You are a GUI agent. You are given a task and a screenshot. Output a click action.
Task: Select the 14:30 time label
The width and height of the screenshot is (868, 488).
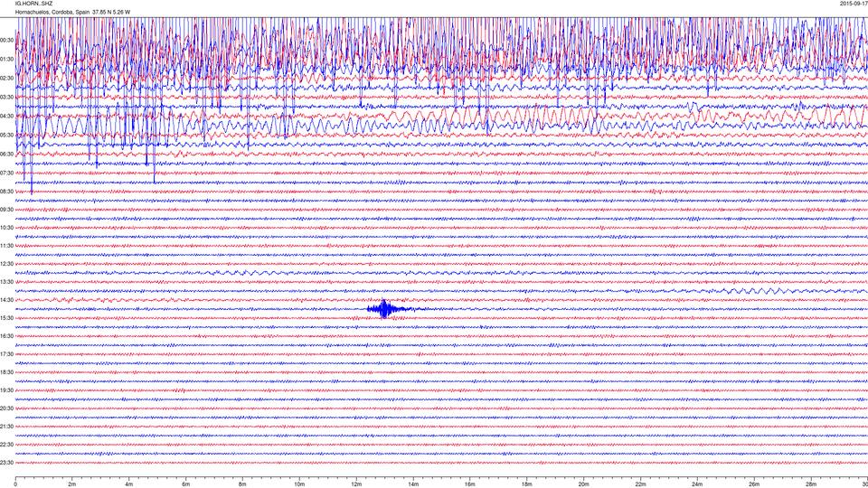coord(6,300)
